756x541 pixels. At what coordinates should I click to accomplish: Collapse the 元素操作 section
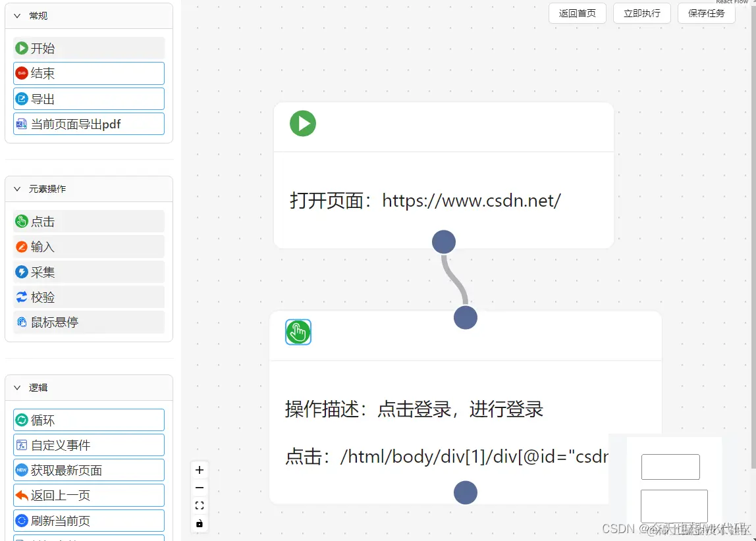17,189
